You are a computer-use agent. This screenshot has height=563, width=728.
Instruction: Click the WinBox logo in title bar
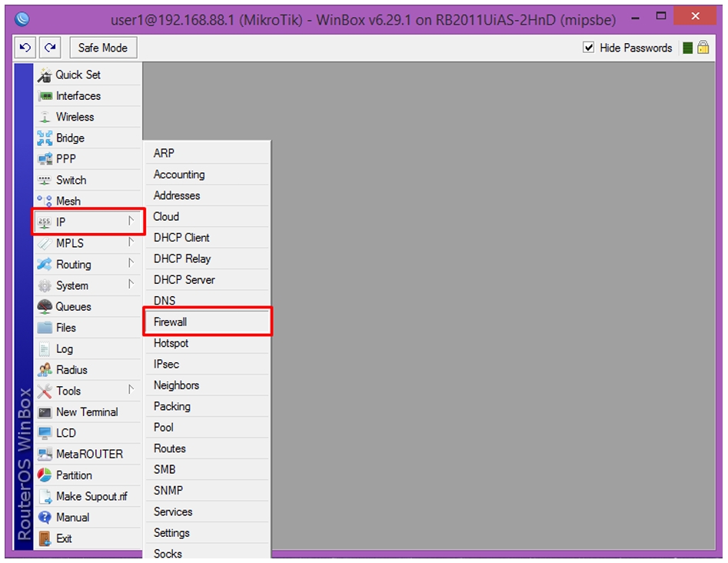(22, 19)
